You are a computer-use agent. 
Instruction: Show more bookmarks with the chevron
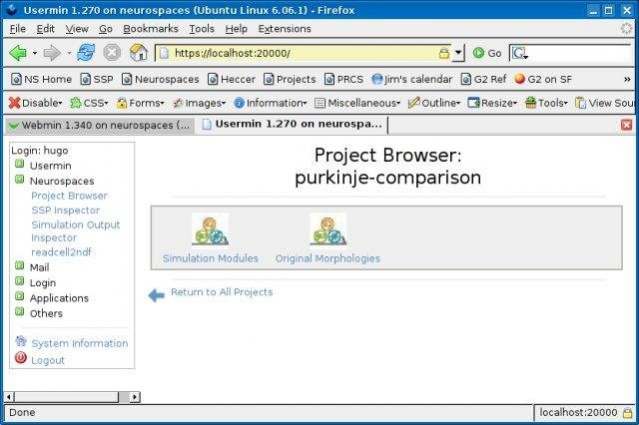pos(627,79)
